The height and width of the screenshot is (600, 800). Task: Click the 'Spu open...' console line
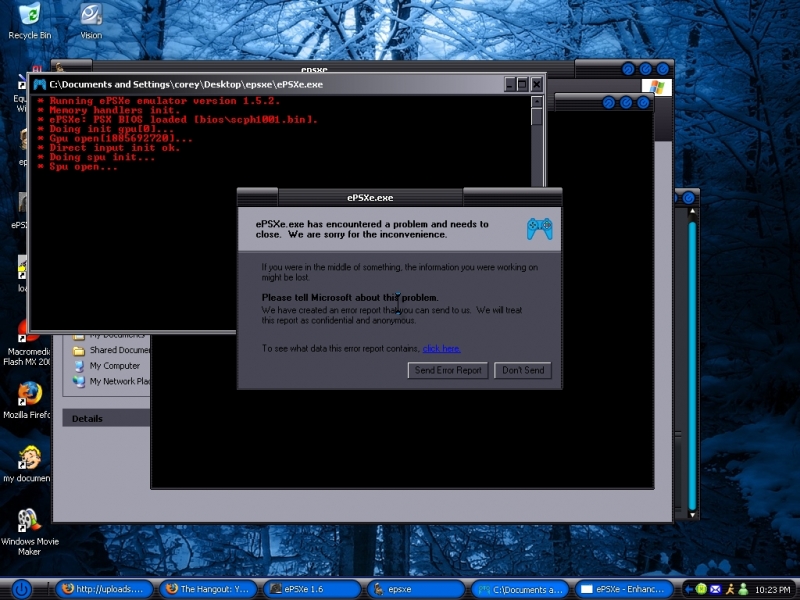78,166
